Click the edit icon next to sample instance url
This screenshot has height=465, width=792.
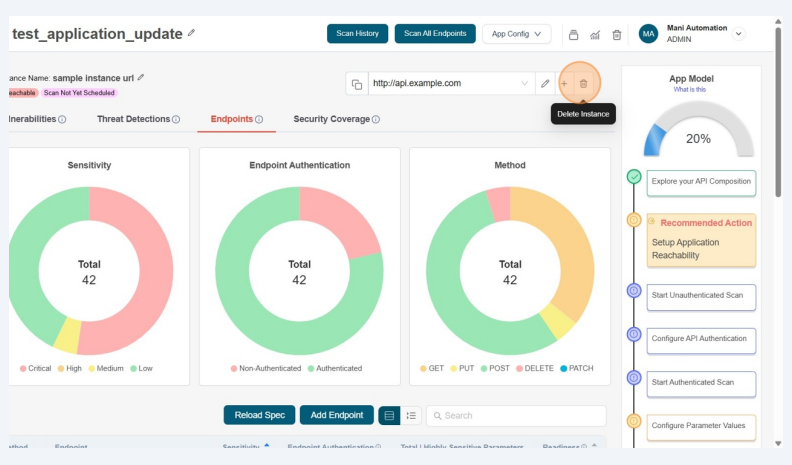[x=141, y=77]
